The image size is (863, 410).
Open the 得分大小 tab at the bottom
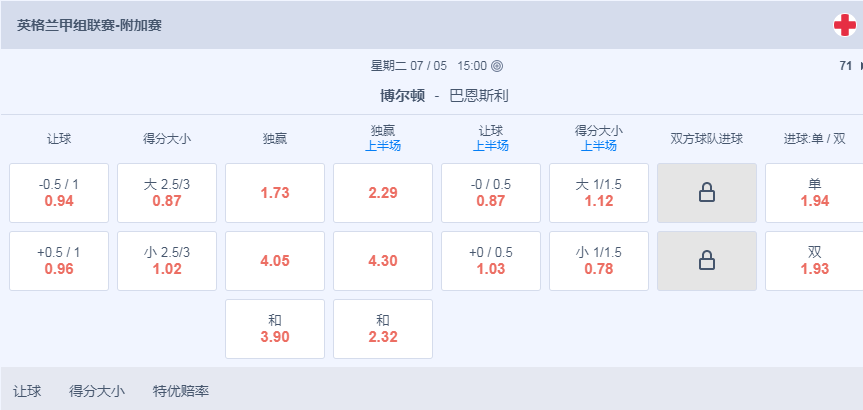coord(97,392)
